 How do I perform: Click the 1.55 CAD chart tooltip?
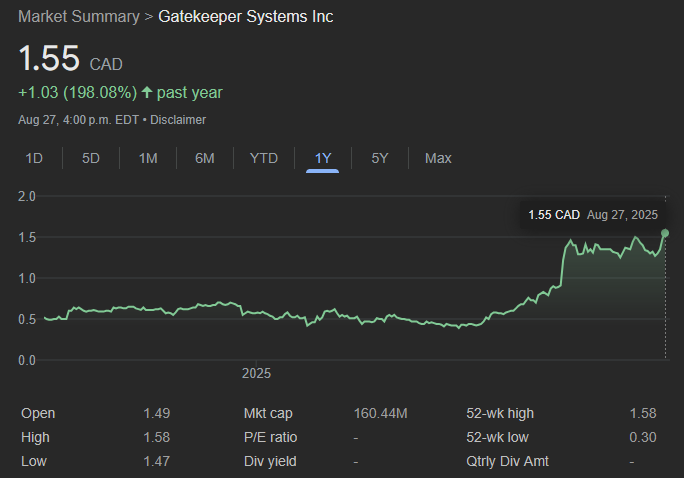[x=592, y=214]
